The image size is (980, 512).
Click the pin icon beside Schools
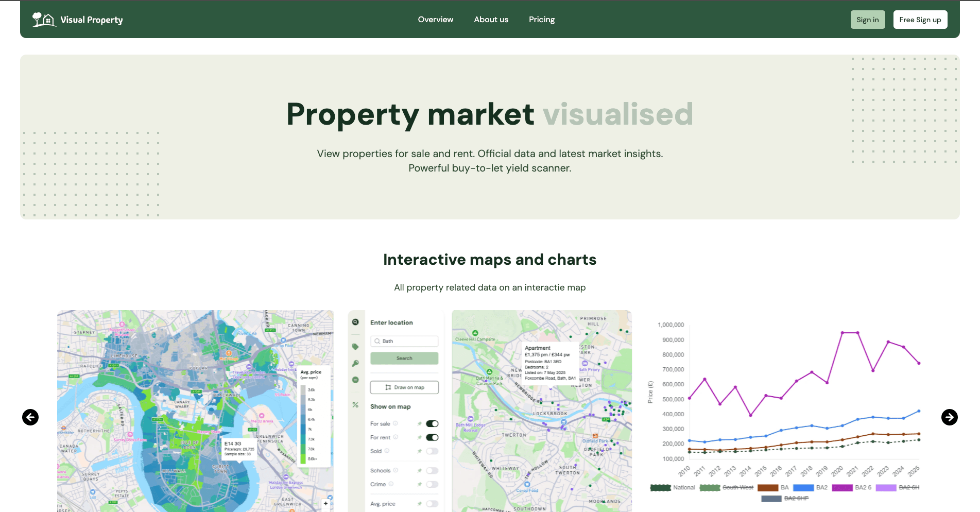pos(420,471)
